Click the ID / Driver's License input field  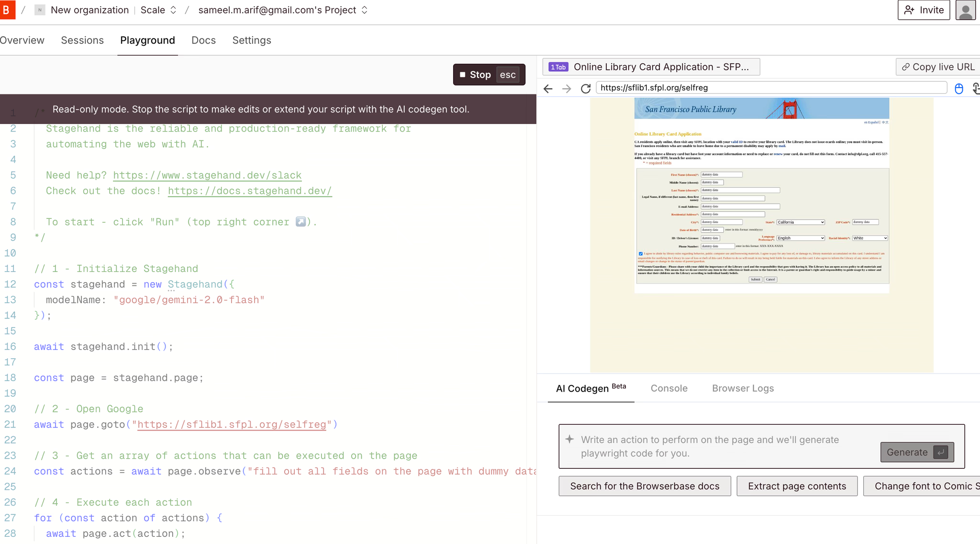pos(711,238)
